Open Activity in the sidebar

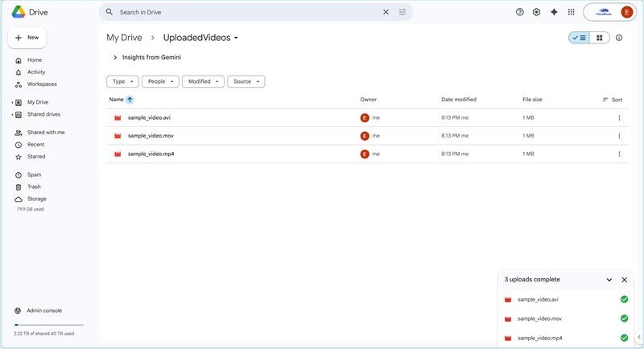[36, 72]
